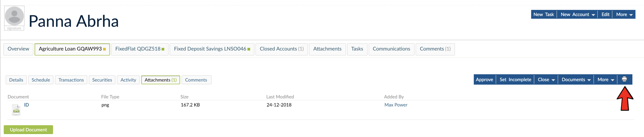Open the loan account More dropdown
Viewport: 644px width, 137px height.
coord(606,79)
